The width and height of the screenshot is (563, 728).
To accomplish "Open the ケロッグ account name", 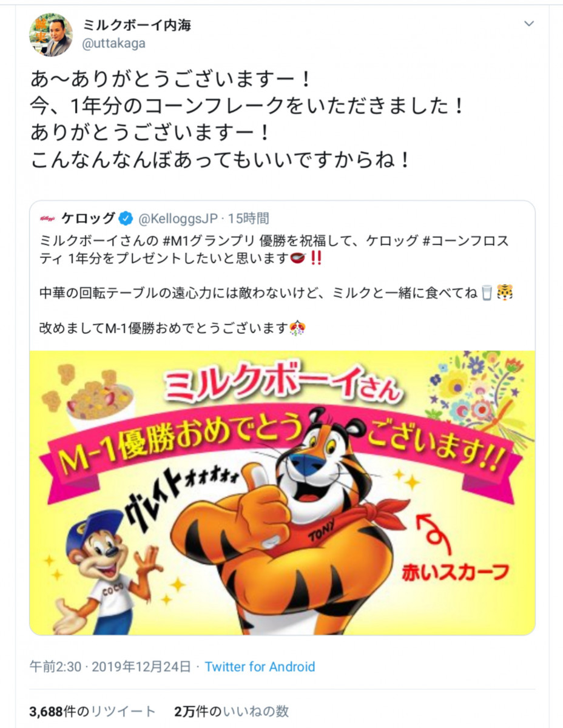I will click(88, 217).
